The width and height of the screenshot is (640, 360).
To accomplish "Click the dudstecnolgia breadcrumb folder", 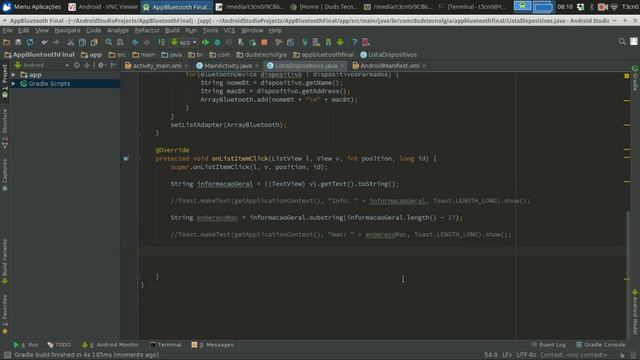I will 262,54.
